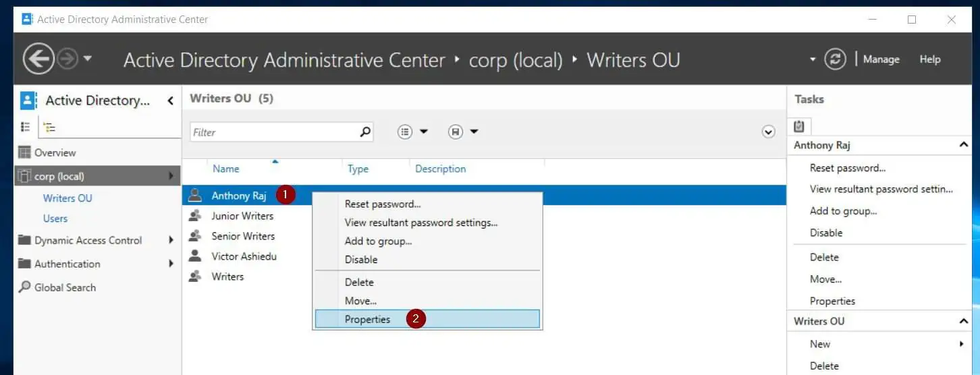This screenshot has height=375, width=980.
Task: Choose Disable in context menu
Action: click(x=427, y=259)
